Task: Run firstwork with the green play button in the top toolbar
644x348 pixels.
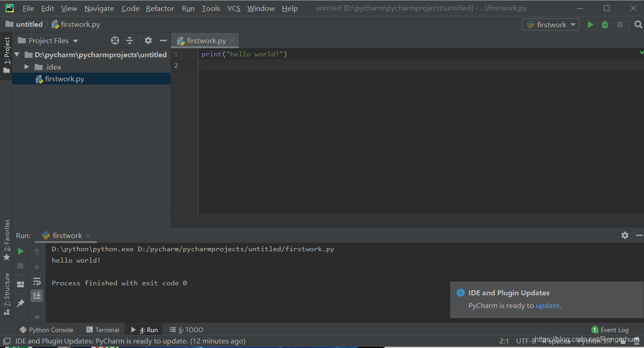Action: (590, 25)
